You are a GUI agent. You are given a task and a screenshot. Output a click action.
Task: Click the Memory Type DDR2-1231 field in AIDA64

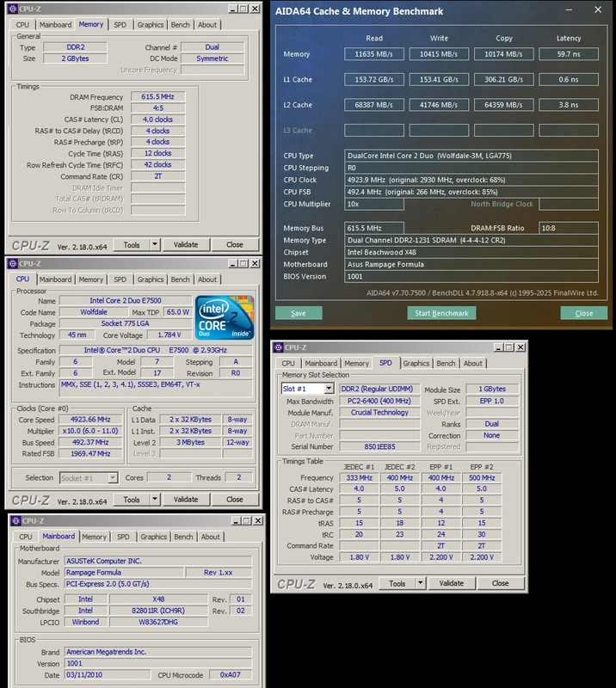coord(471,240)
